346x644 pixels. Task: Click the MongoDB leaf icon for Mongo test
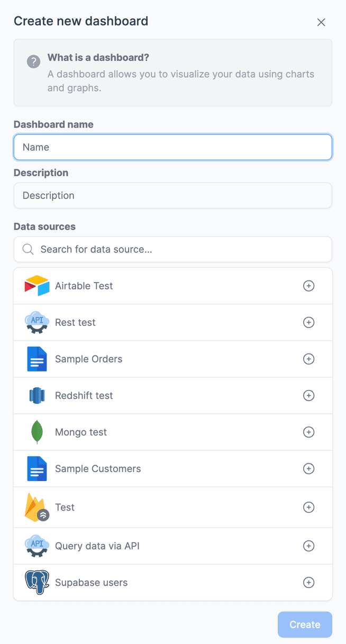[x=36, y=432]
